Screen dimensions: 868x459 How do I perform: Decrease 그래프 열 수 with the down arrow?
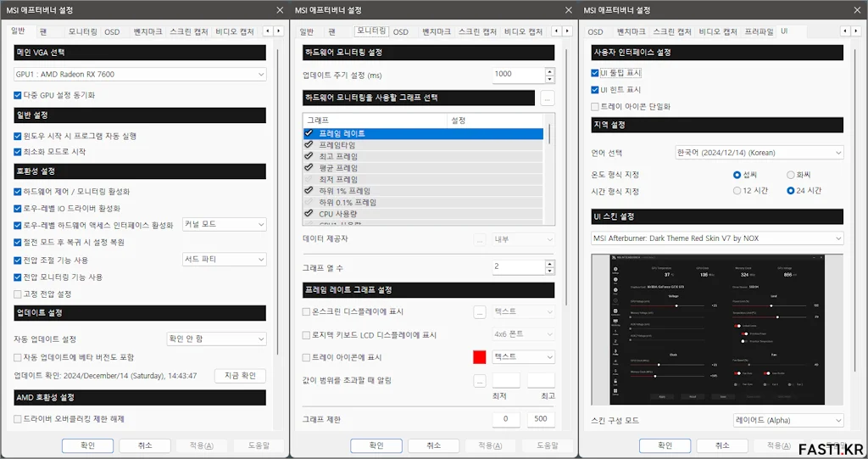(549, 271)
